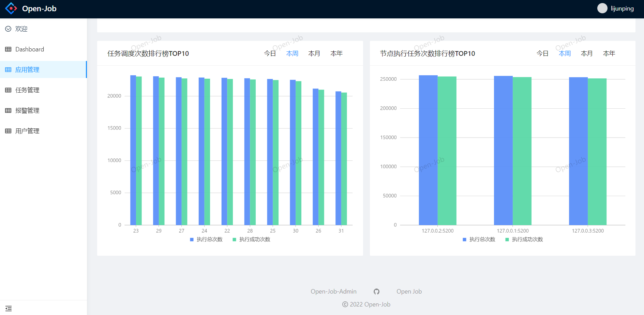Select 本年 in the 任务调度次数排行榜 chart

coord(336,53)
